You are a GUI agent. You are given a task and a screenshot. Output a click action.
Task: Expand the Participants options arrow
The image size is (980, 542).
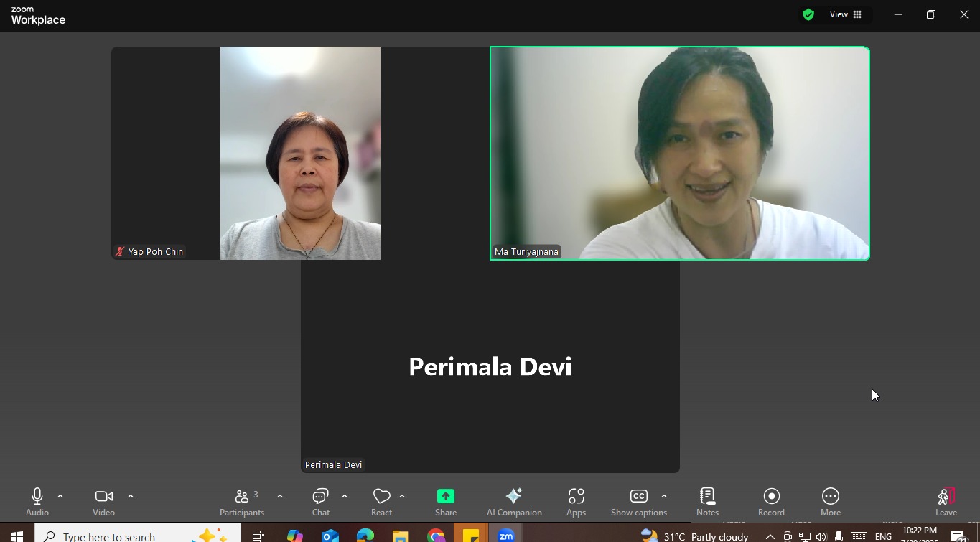(280, 496)
